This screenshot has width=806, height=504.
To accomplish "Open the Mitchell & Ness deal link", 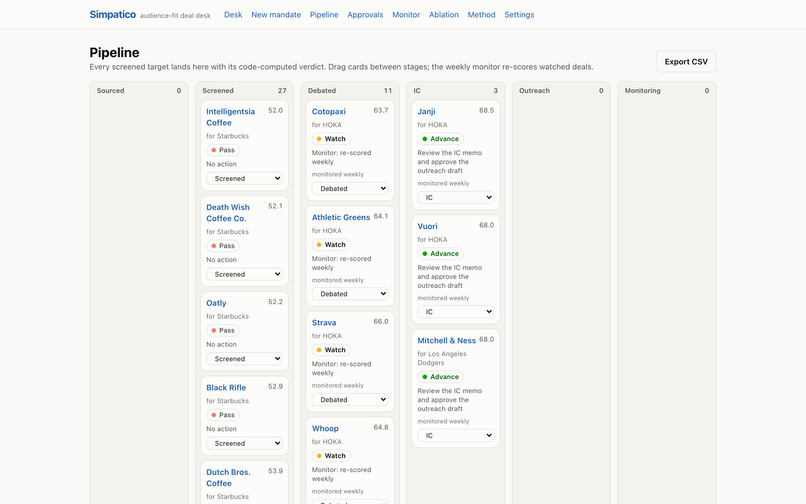I will pos(446,340).
